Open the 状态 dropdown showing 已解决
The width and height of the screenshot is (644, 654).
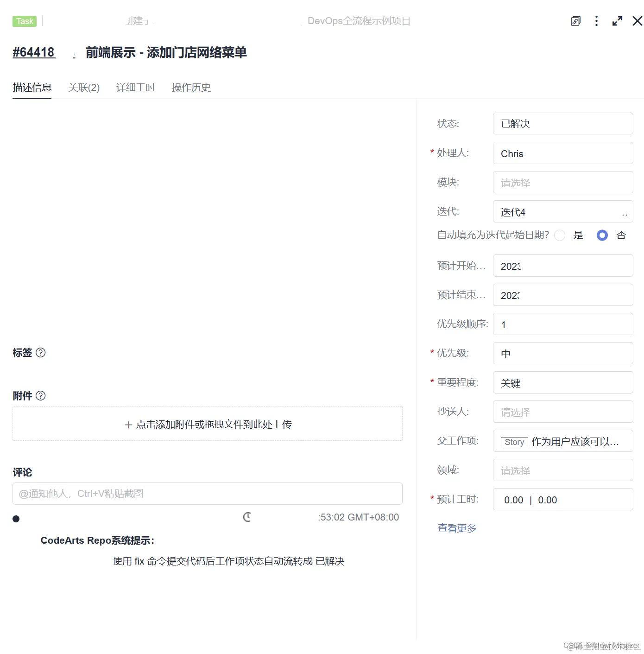562,123
